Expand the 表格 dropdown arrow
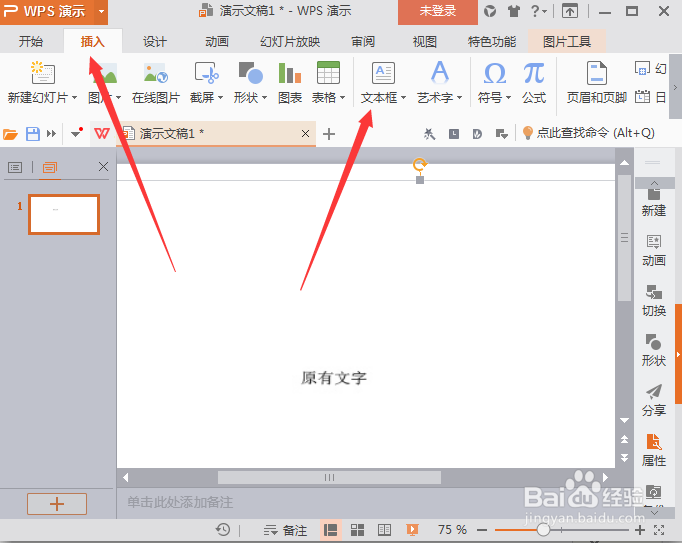The image size is (682, 543). click(343, 98)
